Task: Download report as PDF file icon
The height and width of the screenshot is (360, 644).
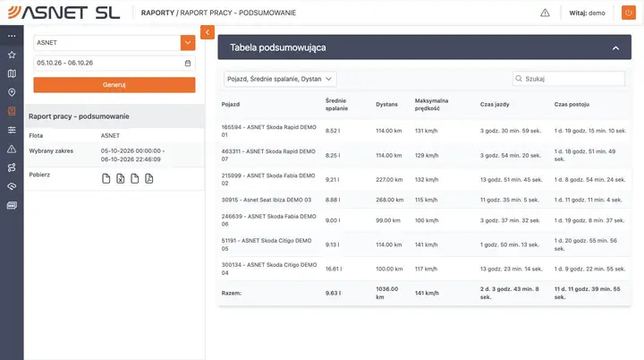Action: (149, 178)
